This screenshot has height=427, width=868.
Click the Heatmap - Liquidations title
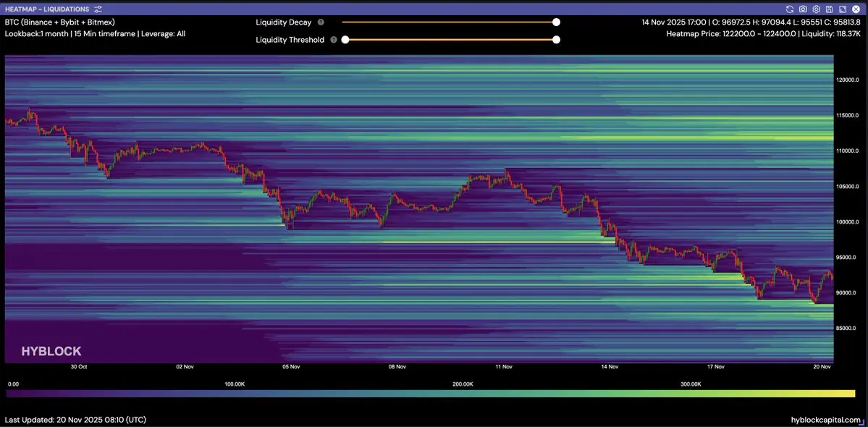click(47, 9)
